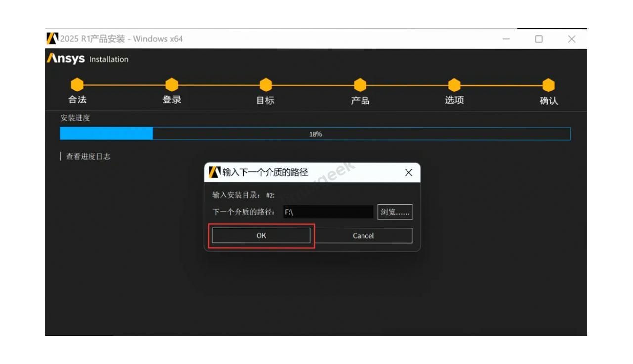The height and width of the screenshot is (364, 633).
Task: Click the 目标 step hexagon icon
Action: point(266,85)
